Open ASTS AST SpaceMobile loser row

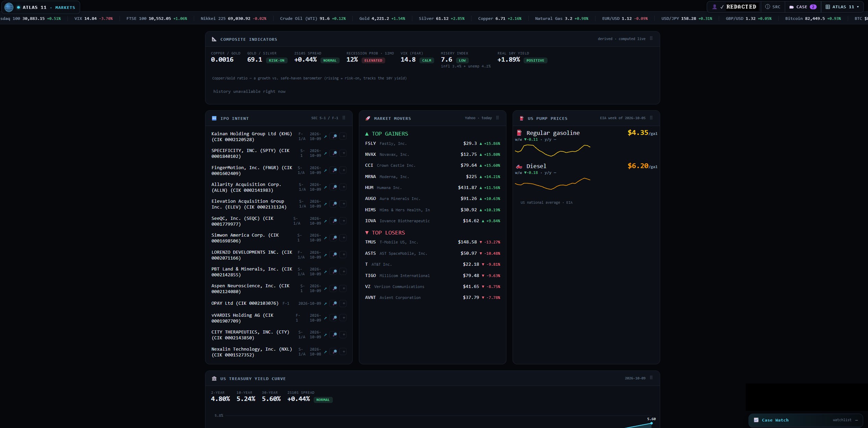432,253
